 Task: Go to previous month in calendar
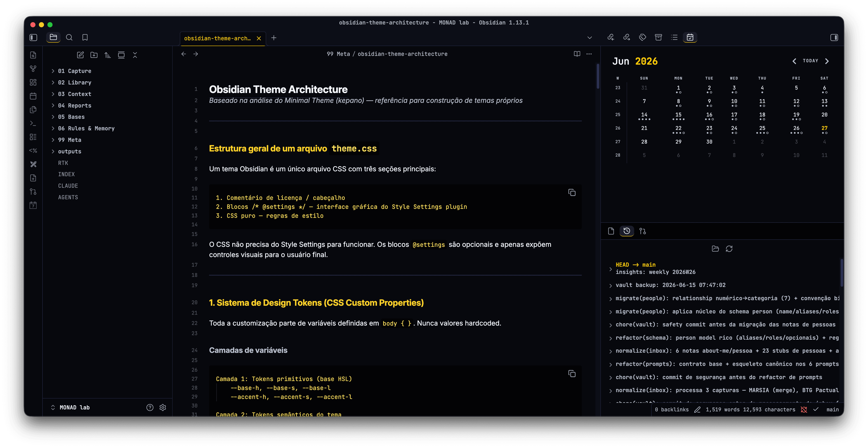[794, 61]
